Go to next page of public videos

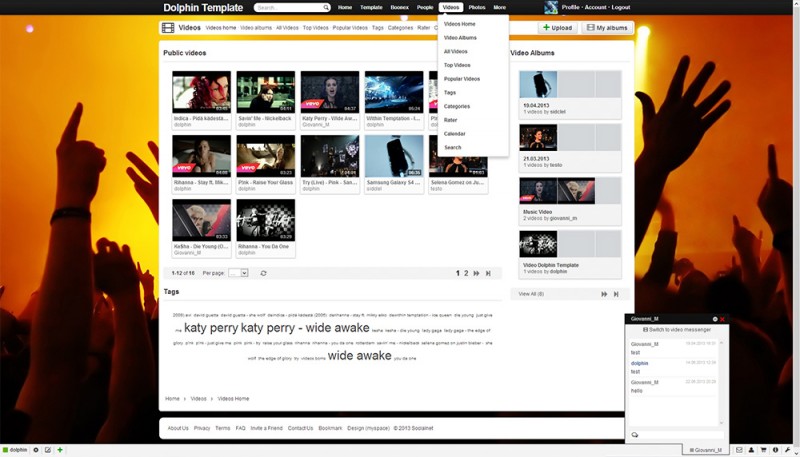coord(476,273)
